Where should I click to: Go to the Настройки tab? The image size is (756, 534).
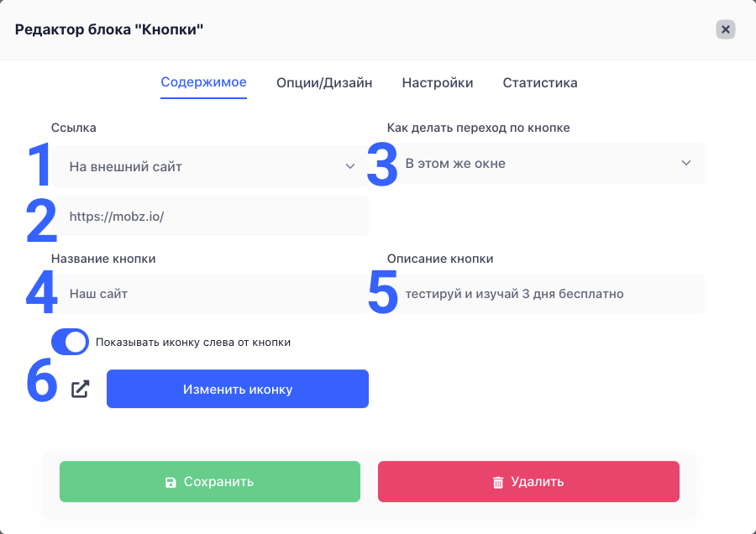(x=438, y=83)
